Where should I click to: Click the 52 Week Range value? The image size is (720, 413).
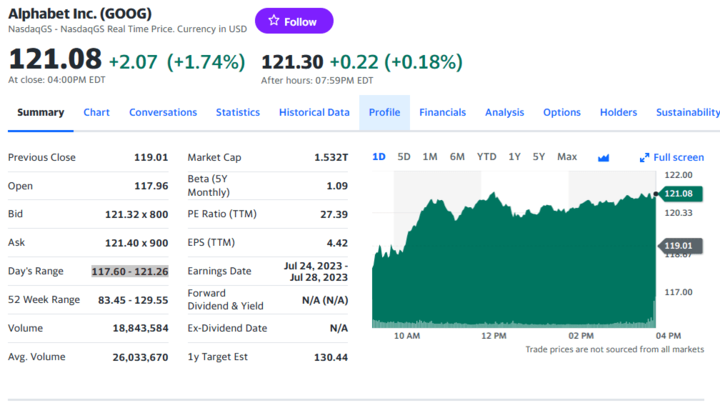coord(133,300)
